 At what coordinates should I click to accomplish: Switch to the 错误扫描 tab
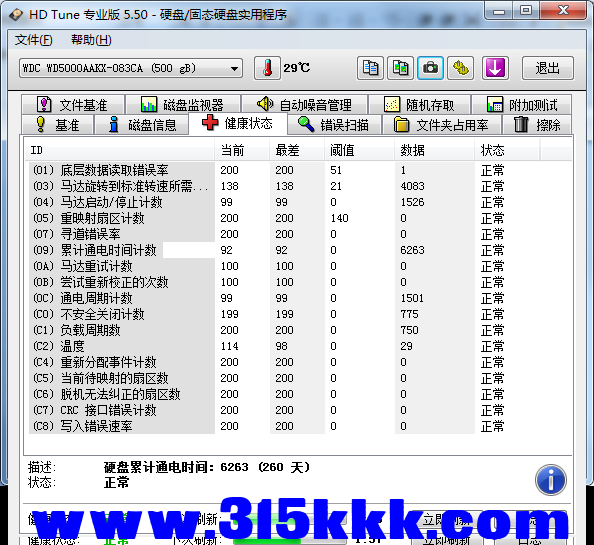coord(335,125)
